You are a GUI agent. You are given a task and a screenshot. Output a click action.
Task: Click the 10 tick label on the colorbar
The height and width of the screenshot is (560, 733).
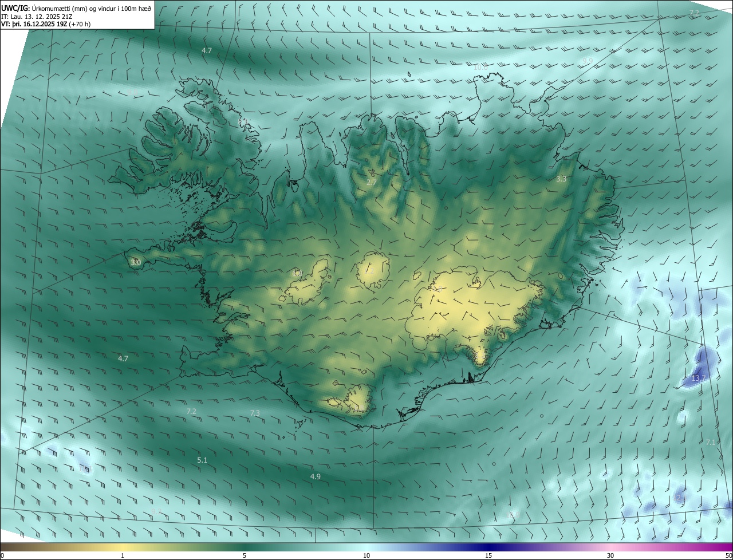[x=366, y=555]
